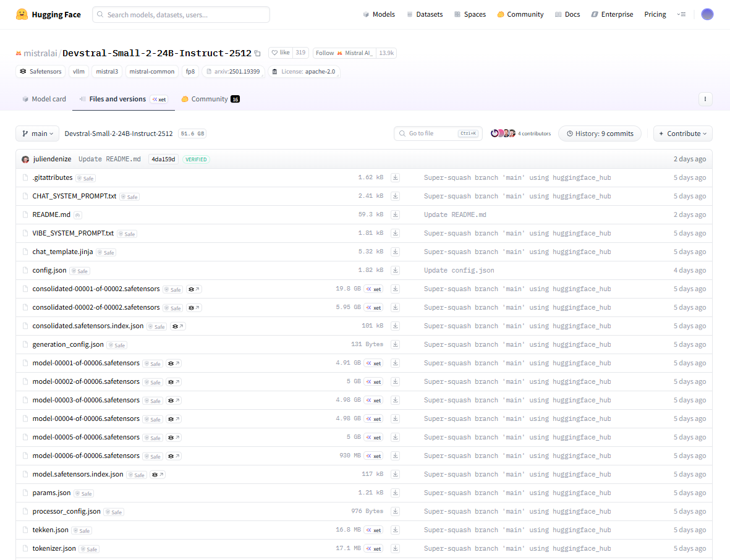Download config.json using its download icon
The image size is (730, 560).
395,271
